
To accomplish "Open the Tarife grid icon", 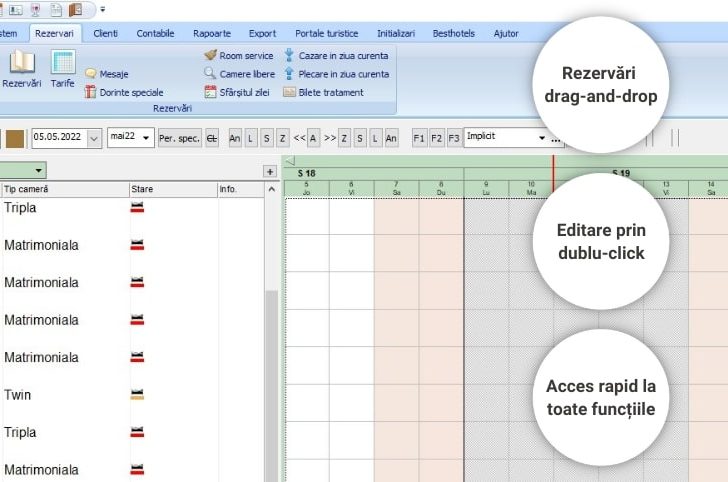I will tap(62, 63).
